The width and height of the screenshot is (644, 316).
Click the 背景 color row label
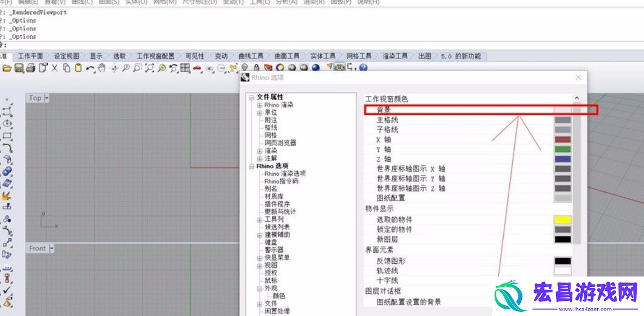click(x=384, y=110)
